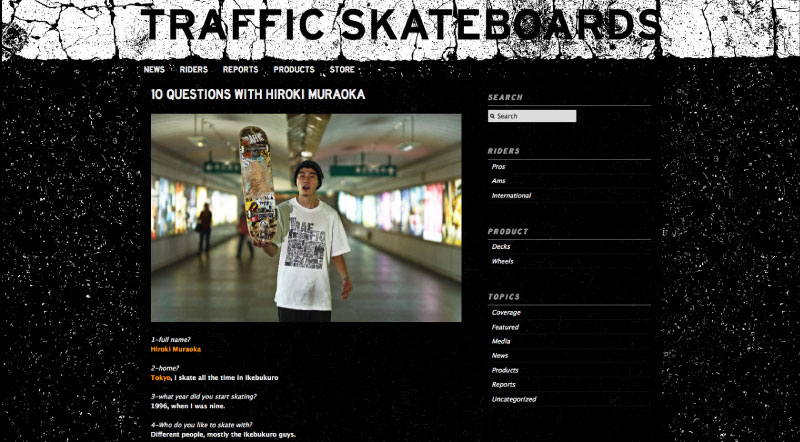Follow the orange Hiroki Muraoka link
The image size is (800, 442).
(176, 349)
